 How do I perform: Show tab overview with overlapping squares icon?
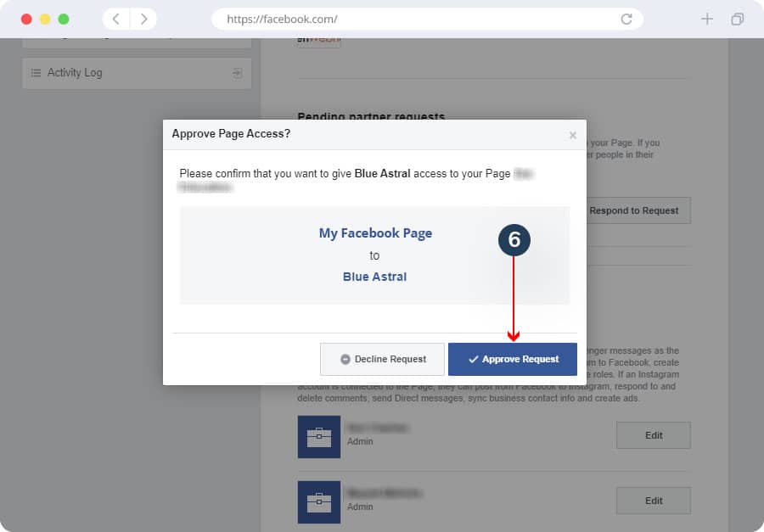tap(737, 19)
